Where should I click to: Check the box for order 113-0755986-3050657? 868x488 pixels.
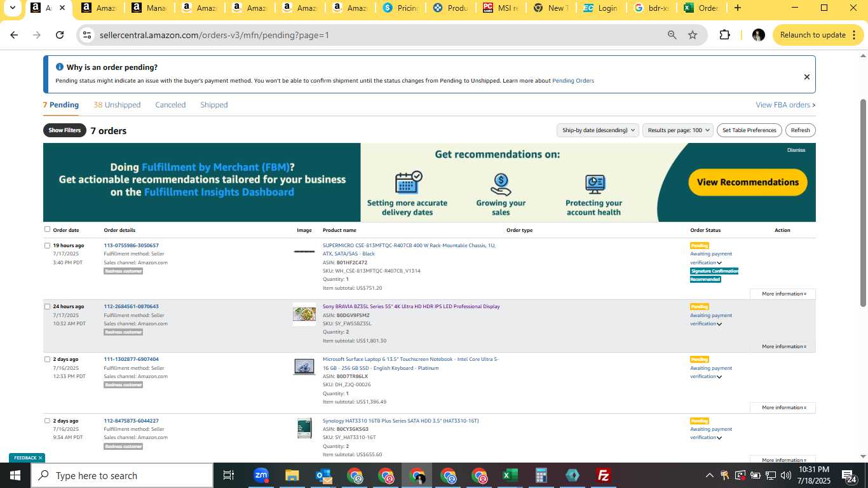click(47, 245)
